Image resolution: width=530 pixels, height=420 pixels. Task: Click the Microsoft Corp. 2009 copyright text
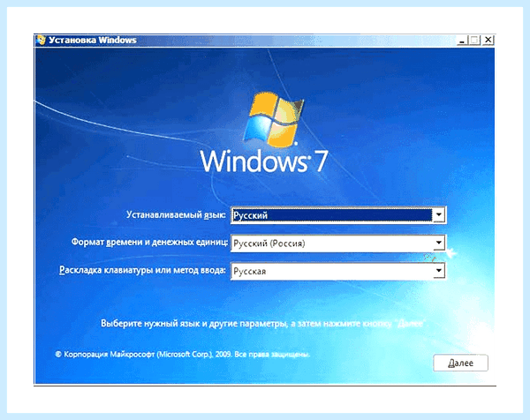point(183,354)
